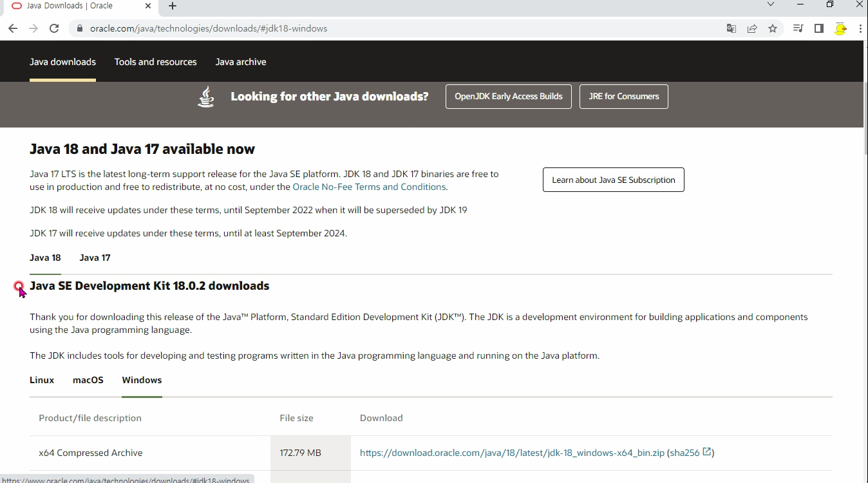The height and width of the screenshot is (483, 868).
Task: Open OpenJDK Early Access Builds
Action: [x=509, y=97]
